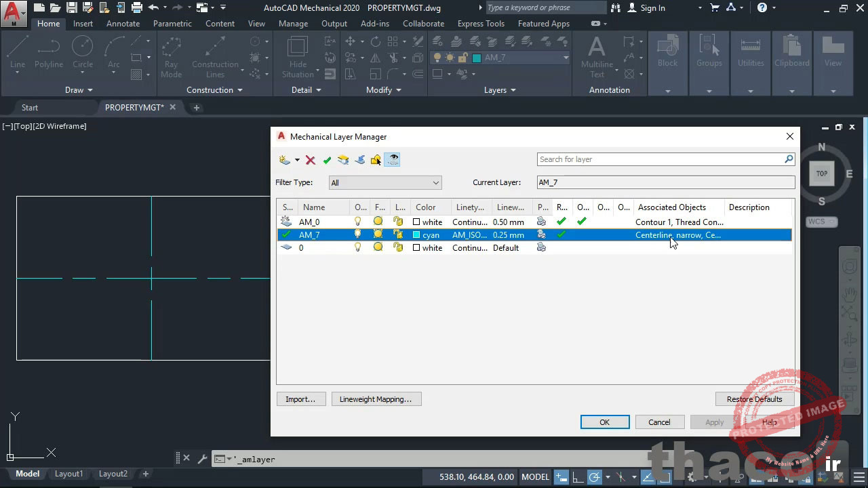Viewport: 868px width, 488px height.
Task: Click the cyan color swatch of AM_7
Action: (x=416, y=235)
